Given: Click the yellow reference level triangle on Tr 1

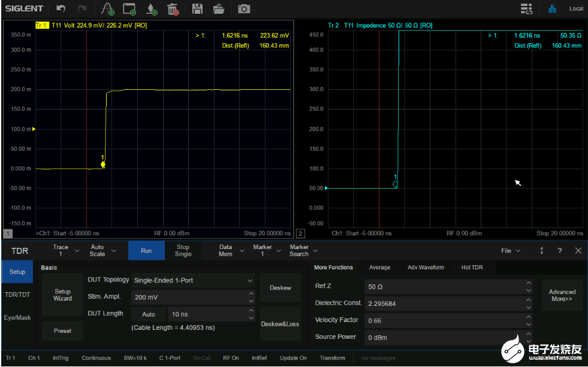Looking at the screenshot, I should [34, 129].
